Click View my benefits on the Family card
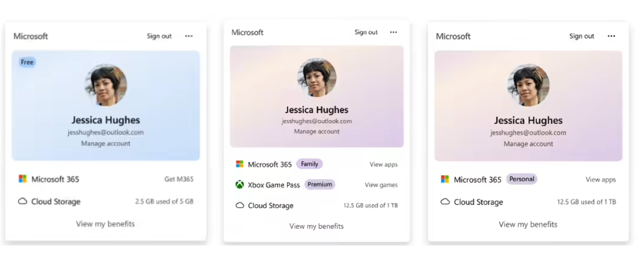 pos(317,226)
